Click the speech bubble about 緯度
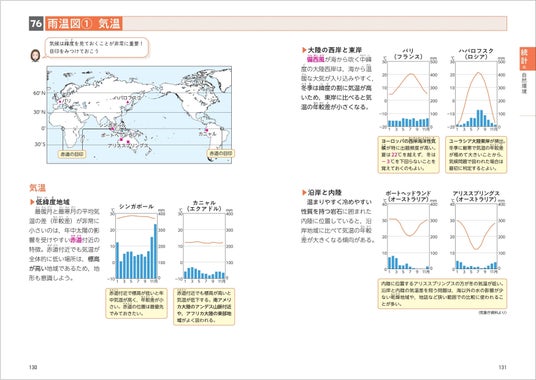The height and width of the screenshot is (380, 536). coord(97,48)
